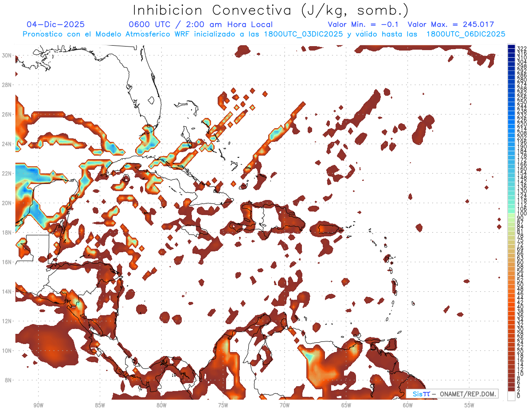
Task: Click the 10N latitude label
Action: click(7, 350)
